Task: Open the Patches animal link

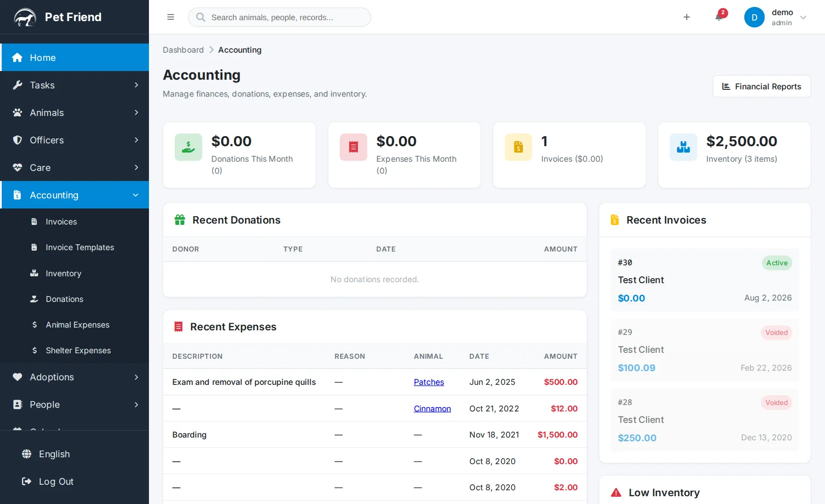Action: (429, 382)
